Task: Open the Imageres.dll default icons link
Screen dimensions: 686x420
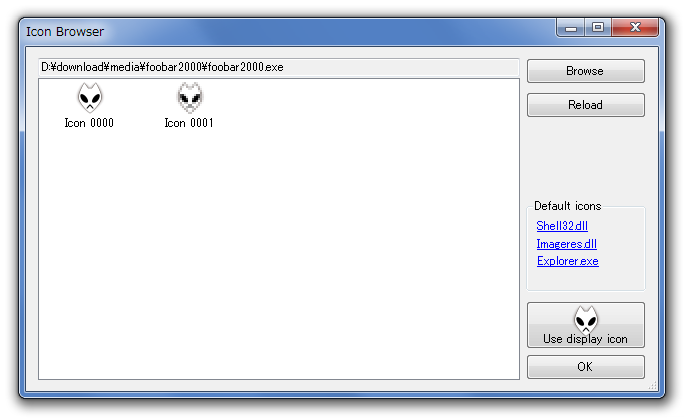Action: click(567, 244)
